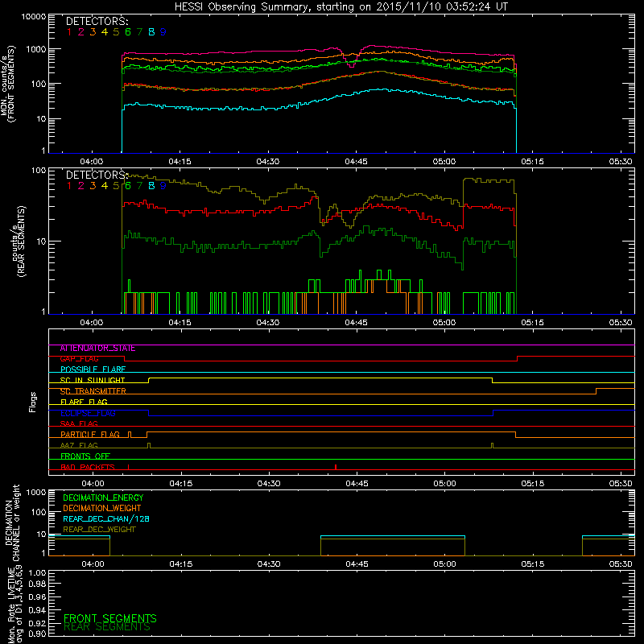Click the counts/s (REAR SEGMENTS) axis title
The image size is (644, 644).
pyautogui.click(x=19, y=242)
